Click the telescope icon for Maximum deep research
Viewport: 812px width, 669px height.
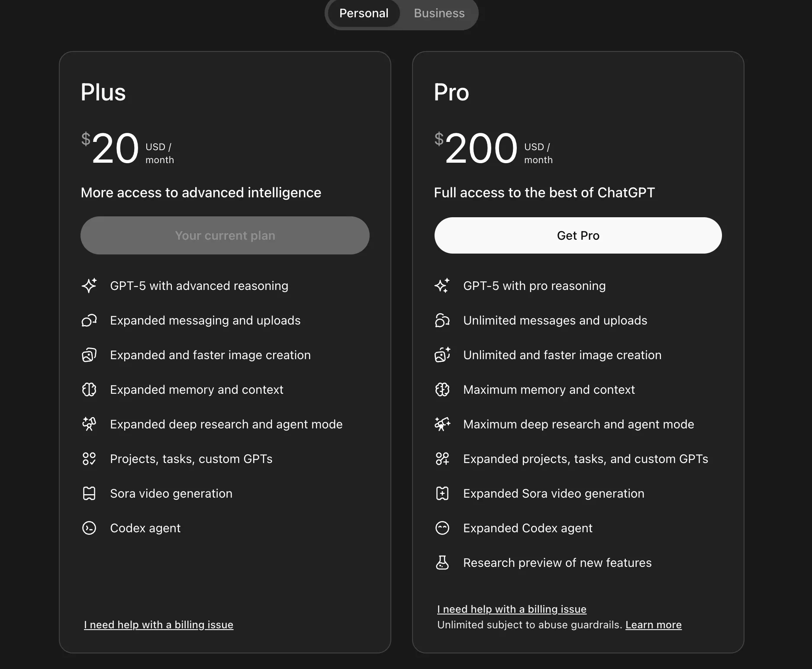pyautogui.click(x=442, y=424)
